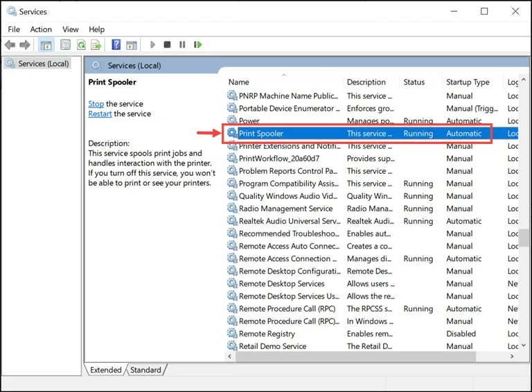Click gear icon of Print Spooler row
The image size is (532, 392).
pos(232,133)
